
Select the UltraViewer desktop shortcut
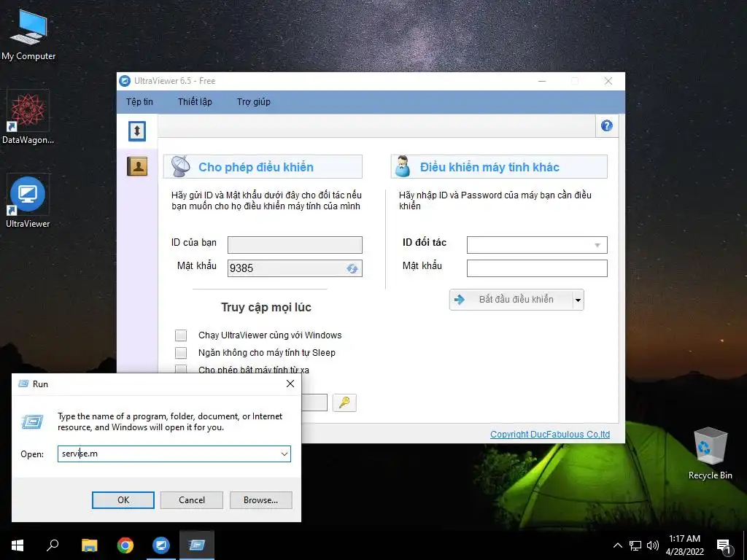click(28, 201)
